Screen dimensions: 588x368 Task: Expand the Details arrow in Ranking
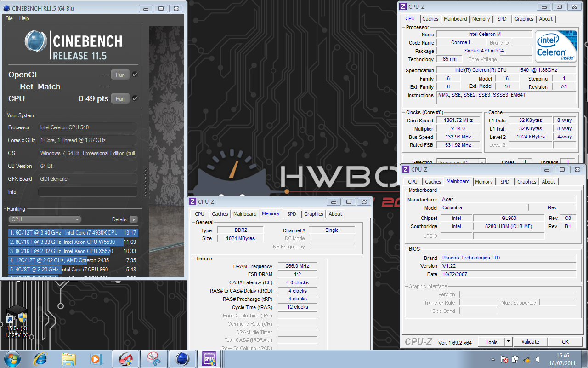tap(133, 219)
